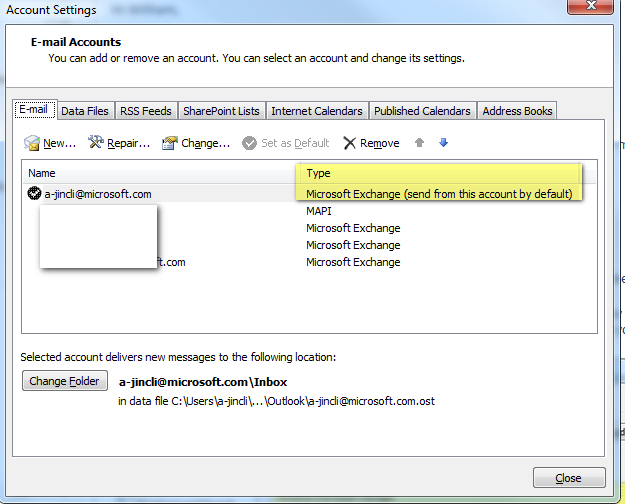This screenshot has height=504, width=625.
Task: Select the a-jincli@microsoft.com account row
Action: tap(309, 194)
